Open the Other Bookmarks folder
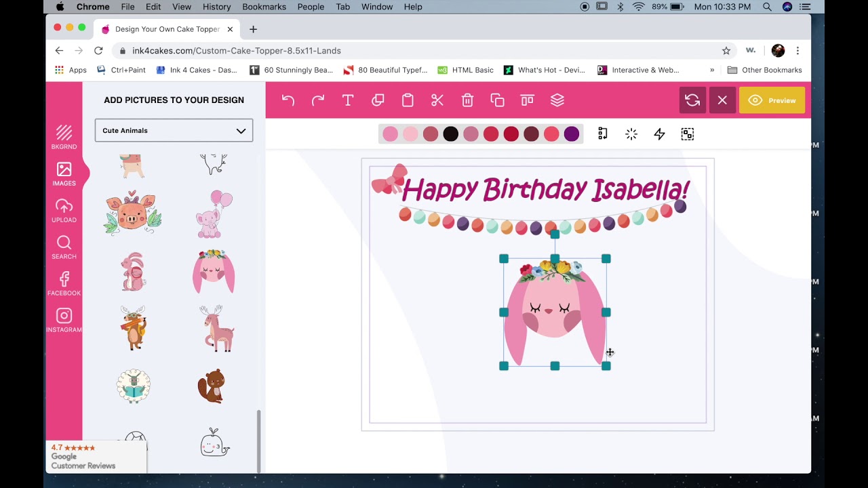This screenshot has height=488, width=868. [x=764, y=70]
